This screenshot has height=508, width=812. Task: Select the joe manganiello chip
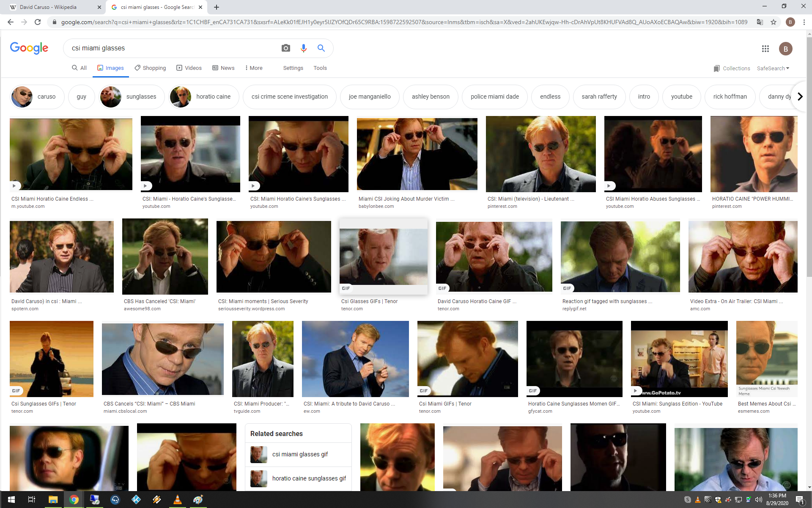pos(370,97)
